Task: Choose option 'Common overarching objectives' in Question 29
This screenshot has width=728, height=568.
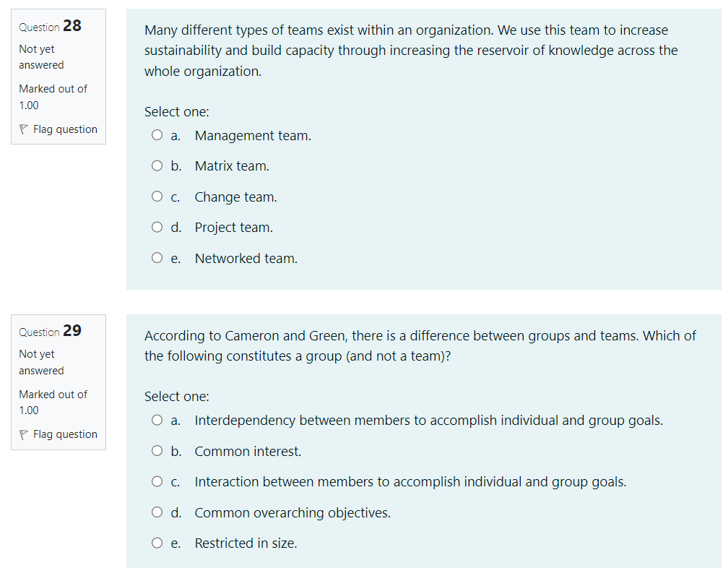Action: [x=157, y=512]
